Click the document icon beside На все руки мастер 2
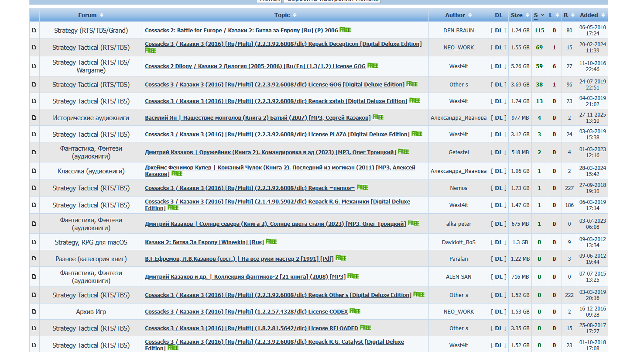The width and height of the screenshot is (644, 352). tap(34, 259)
